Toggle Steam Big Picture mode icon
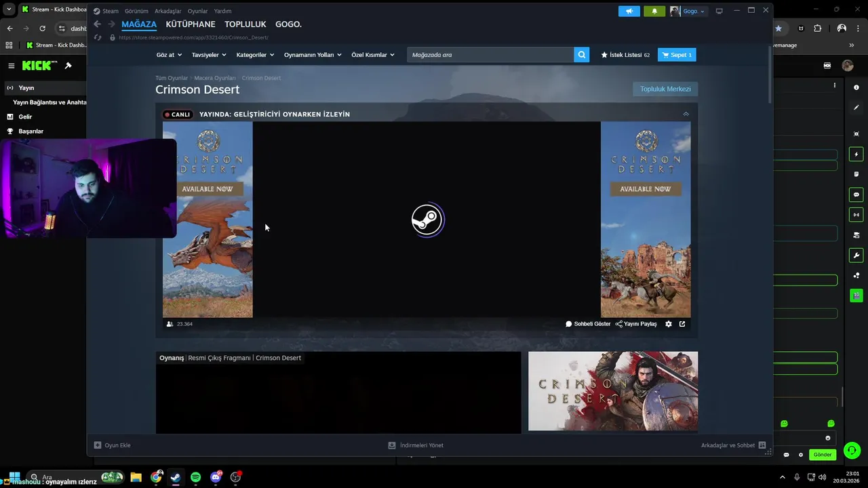The width and height of the screenshot is (868, 488). [719, 11]
